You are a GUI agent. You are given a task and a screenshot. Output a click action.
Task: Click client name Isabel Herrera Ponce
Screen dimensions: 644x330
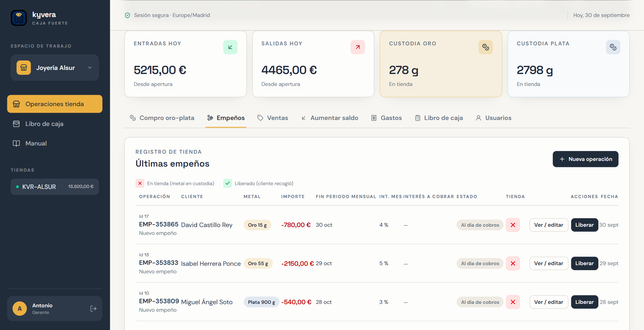pos(211,264)
